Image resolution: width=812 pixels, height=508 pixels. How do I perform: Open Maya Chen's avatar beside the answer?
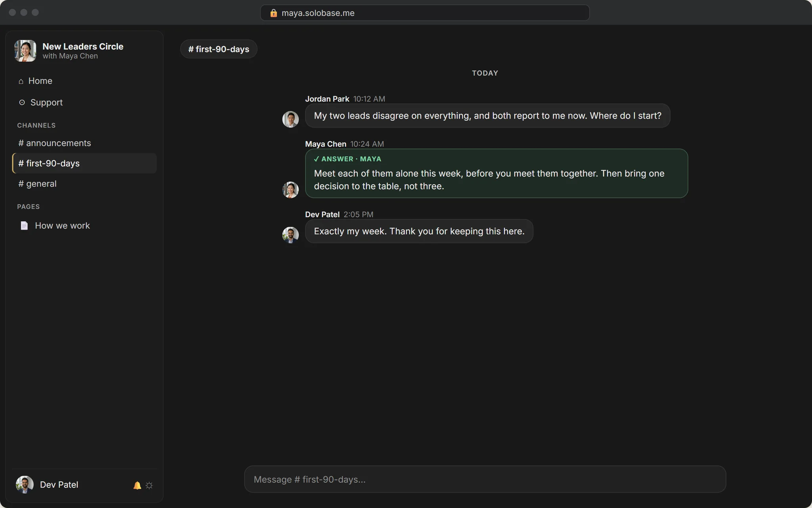click(x=290, y=190)
